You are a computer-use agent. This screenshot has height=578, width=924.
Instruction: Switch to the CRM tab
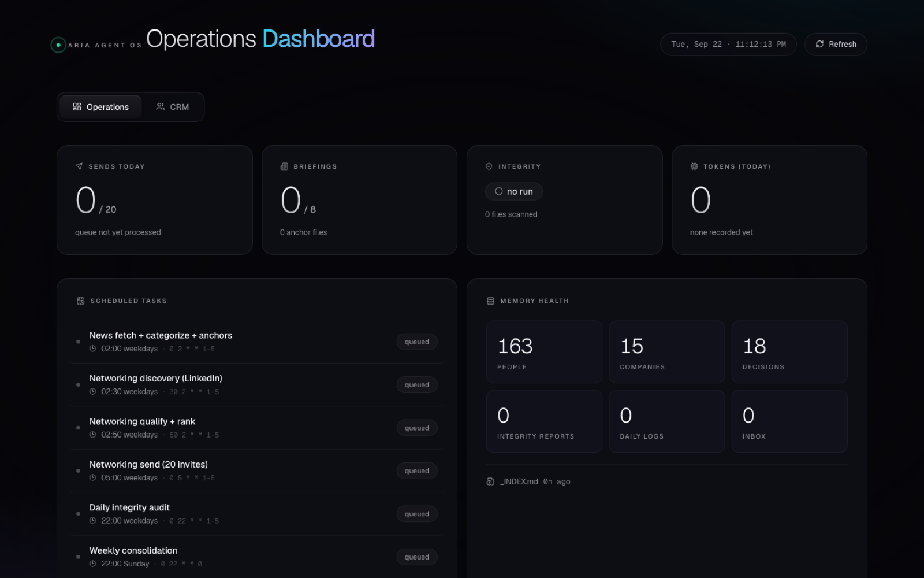tap(172, 107)
